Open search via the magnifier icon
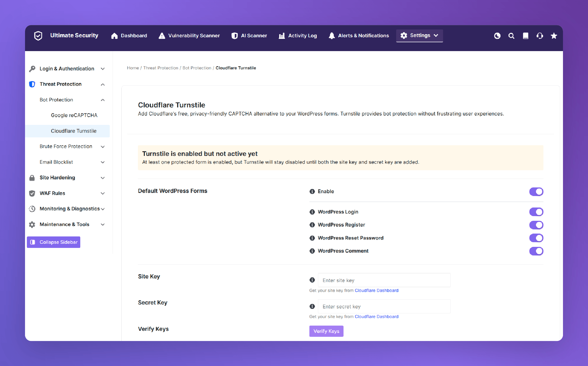 pyautogui.click(x=511, y=36)
